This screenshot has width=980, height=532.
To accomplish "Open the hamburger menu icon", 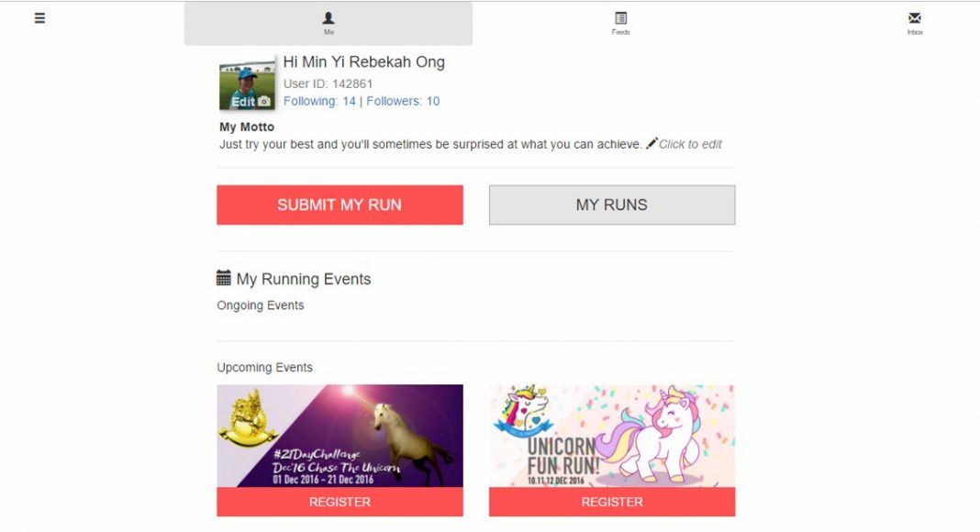I will pos(39,18).
